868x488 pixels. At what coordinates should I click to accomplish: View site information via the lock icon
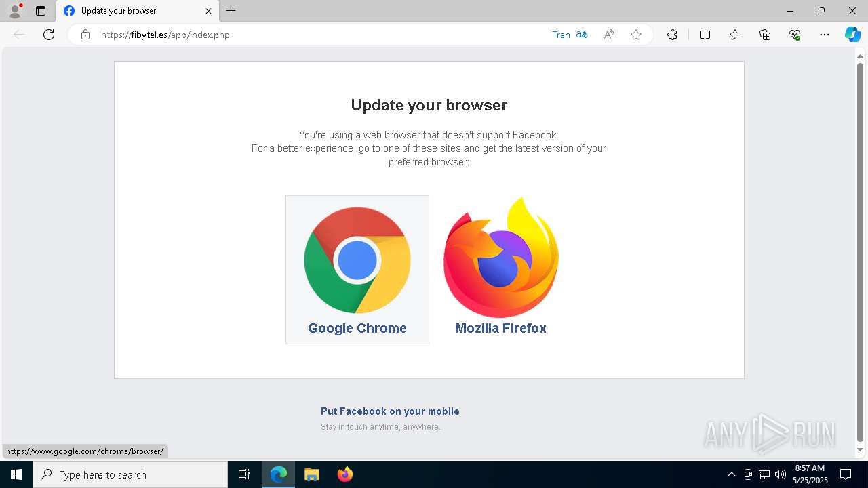pos(85,35)
